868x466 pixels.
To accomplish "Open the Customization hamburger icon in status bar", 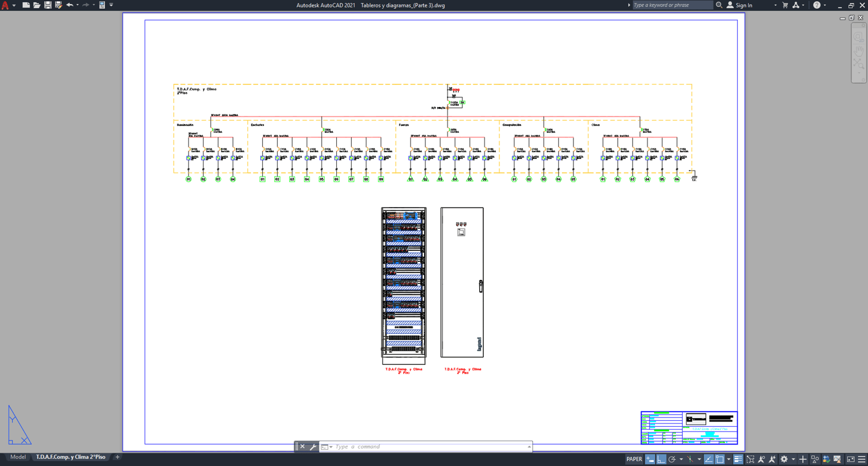I will [861, 459].
